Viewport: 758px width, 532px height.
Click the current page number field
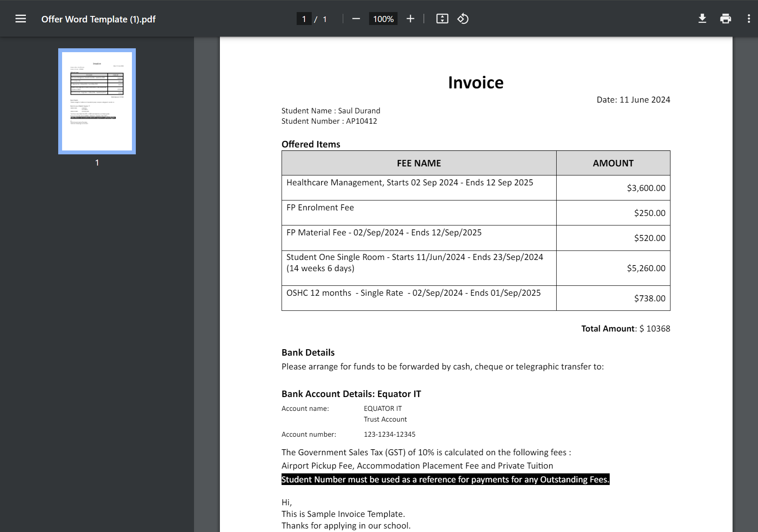click(x=304, y=19)
